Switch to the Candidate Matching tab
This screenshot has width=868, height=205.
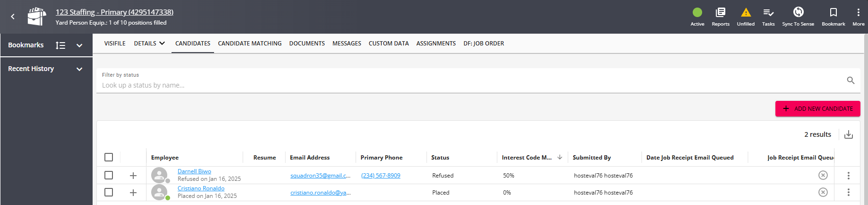[249, 44]
